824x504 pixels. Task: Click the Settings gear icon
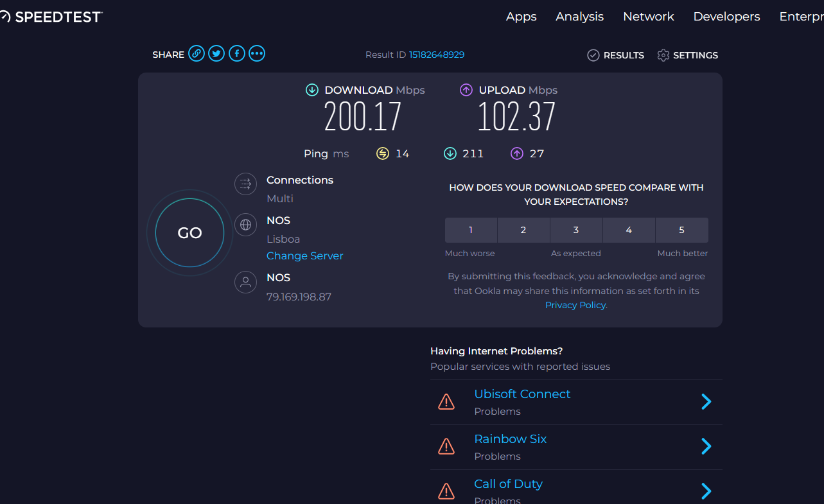coord(663,55)
